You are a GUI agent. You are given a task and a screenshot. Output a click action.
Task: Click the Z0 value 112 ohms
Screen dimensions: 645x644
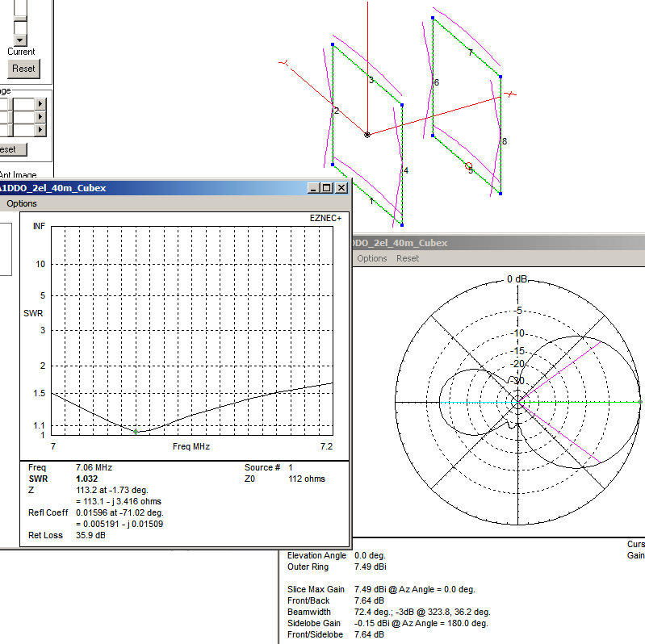[307, 479]
